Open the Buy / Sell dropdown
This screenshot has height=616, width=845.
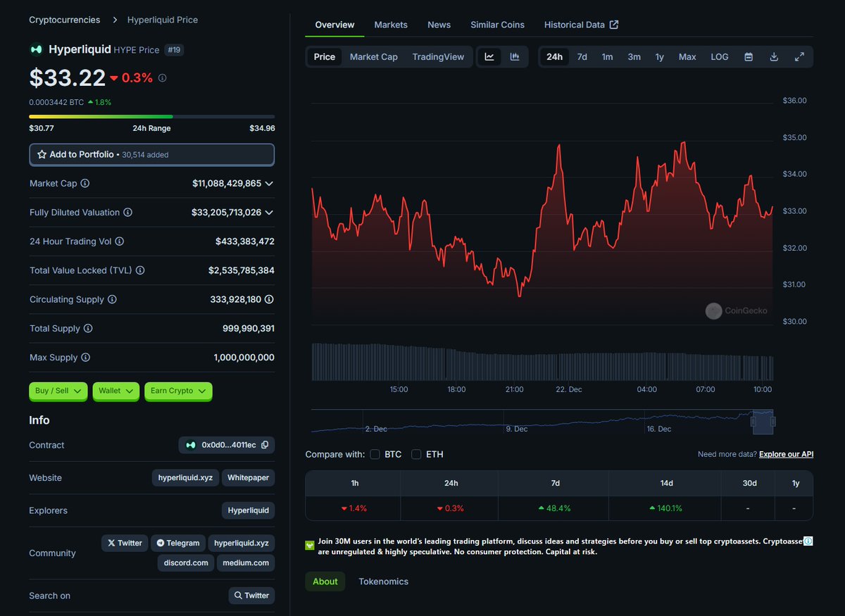click(x=58, y=391)
